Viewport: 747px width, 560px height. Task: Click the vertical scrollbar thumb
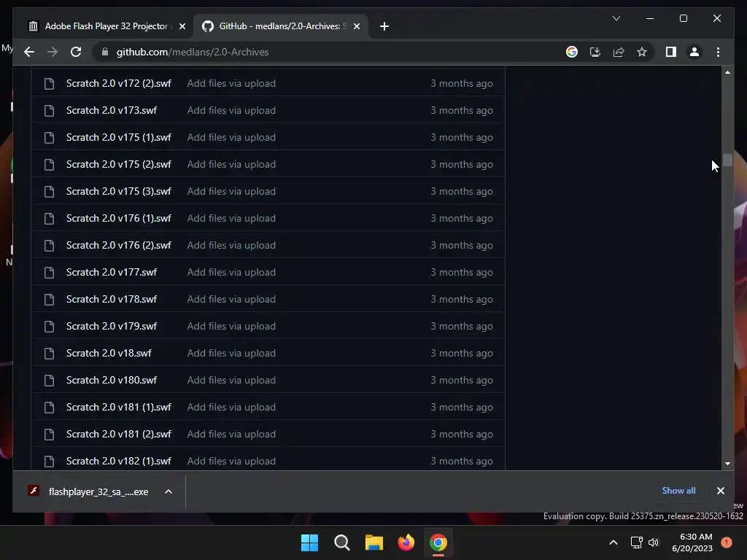coord(727,160)
